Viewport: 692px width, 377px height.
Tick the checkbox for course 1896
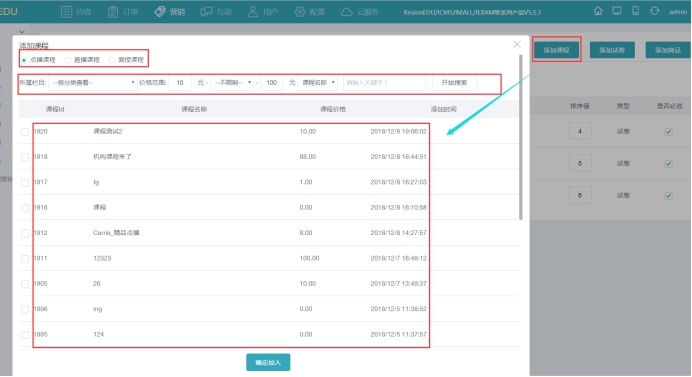tap(25, 309)
